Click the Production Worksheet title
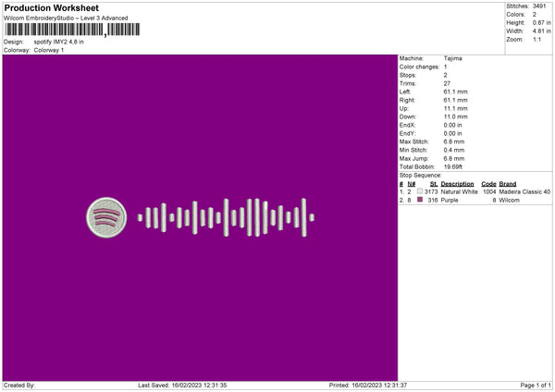The image size is (555, 392). click(51, 7)
